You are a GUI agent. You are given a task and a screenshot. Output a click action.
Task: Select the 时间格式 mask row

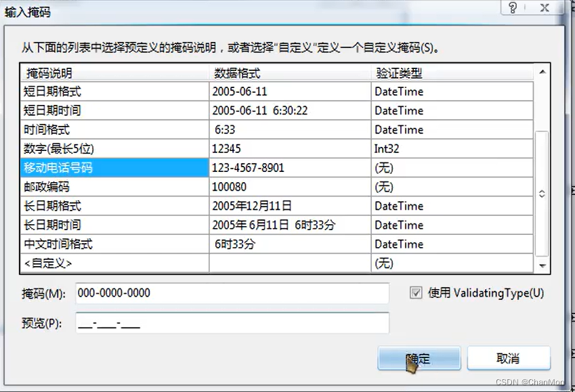tap(102, 129)
